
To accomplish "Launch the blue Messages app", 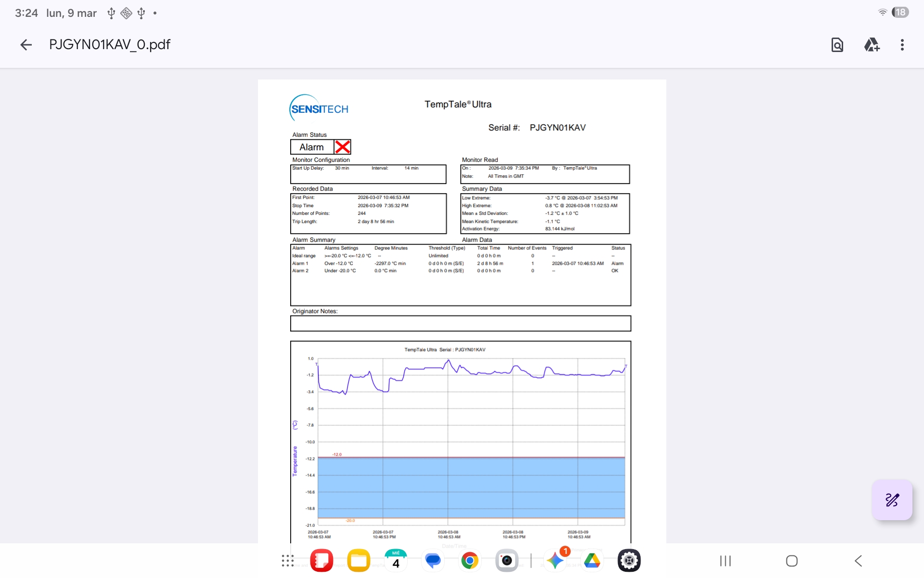I will click(x=433, y=561).
